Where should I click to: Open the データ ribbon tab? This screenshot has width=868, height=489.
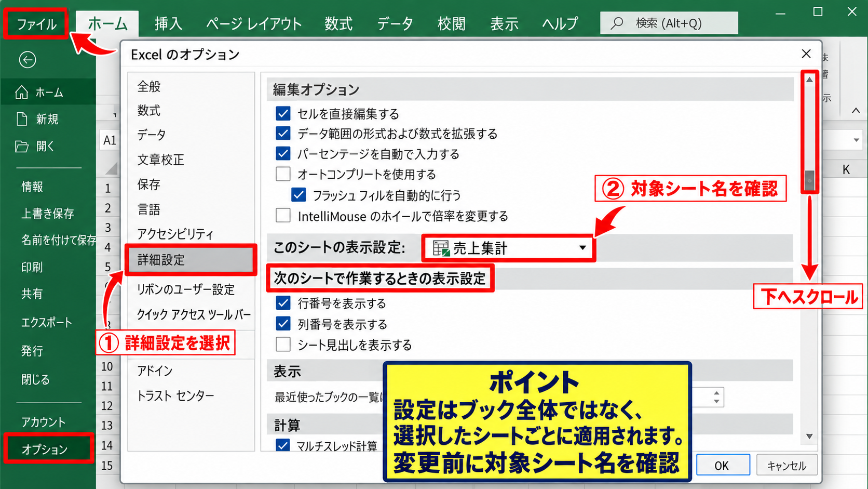(395, 23)
